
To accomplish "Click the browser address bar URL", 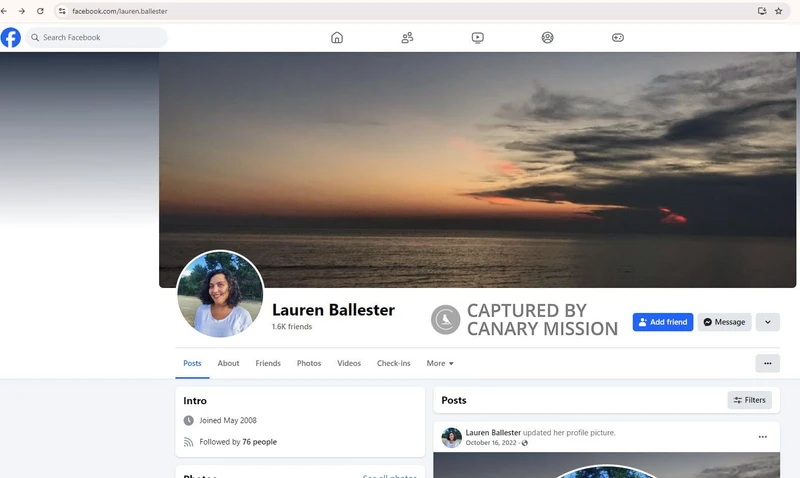I will (x=120, y=11).
